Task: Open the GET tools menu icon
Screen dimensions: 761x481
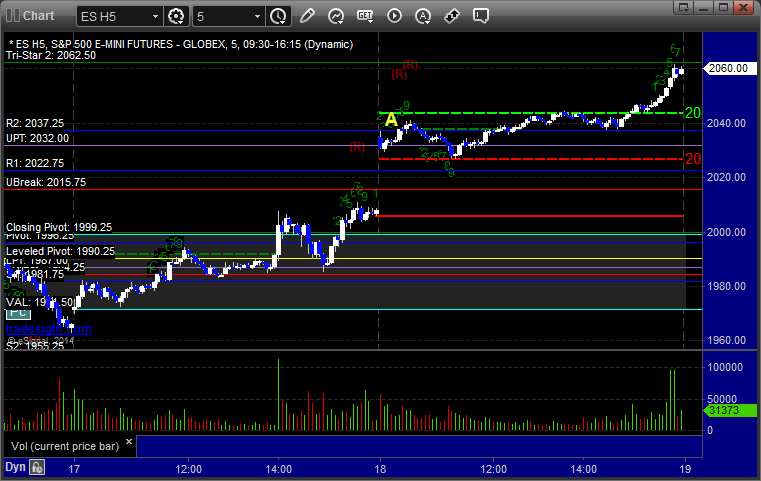Action: [x=365, y=16]
